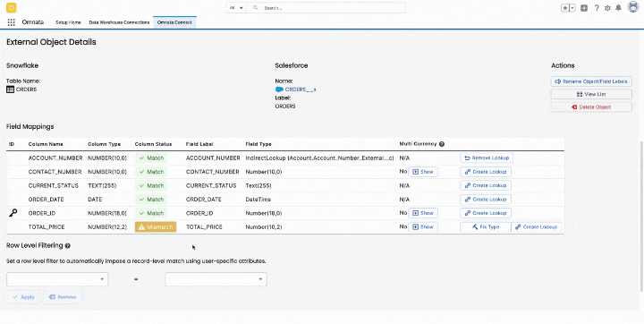This screenshot has width=644, height=324.
Task: Click the Field Type header
Action: coord(258,144)
